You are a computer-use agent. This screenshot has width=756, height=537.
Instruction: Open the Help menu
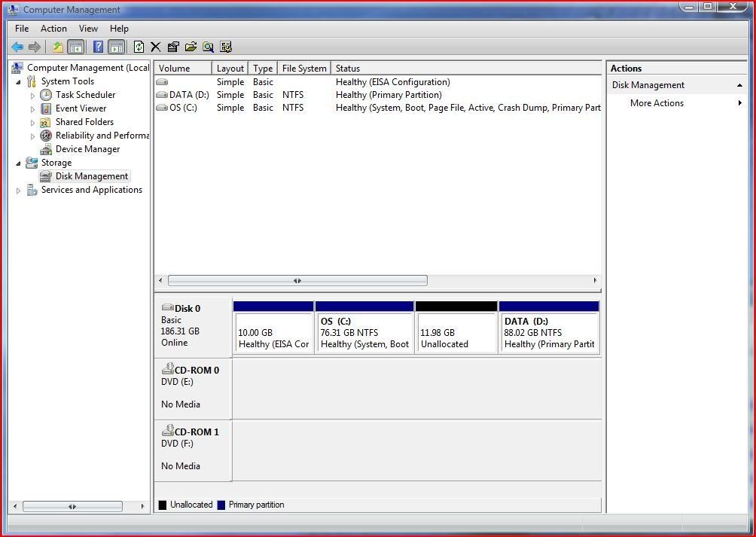tap(119, 29)
